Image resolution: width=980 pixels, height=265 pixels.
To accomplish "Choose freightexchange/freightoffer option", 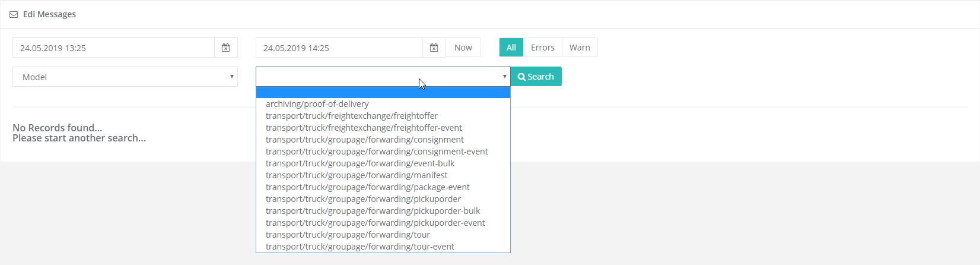I will click(x=351, y=116).
